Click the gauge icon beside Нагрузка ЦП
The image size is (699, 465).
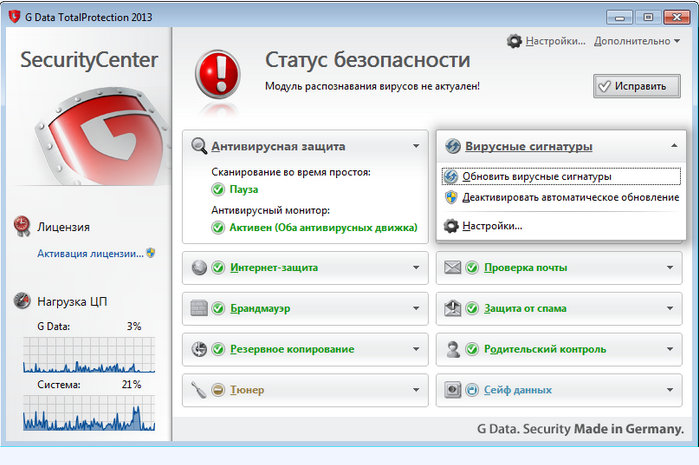pyautogui.click(x=22, y=301)
